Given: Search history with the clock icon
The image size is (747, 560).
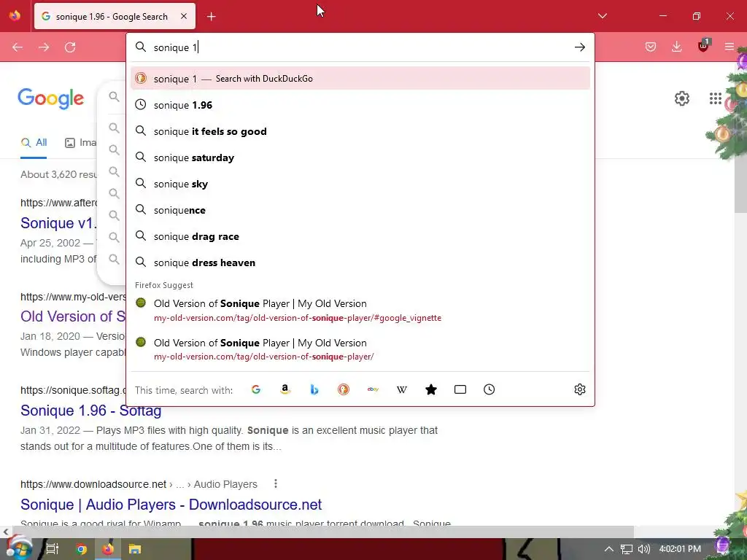Looking at the screenshot, I should click(x=489, y=389).
